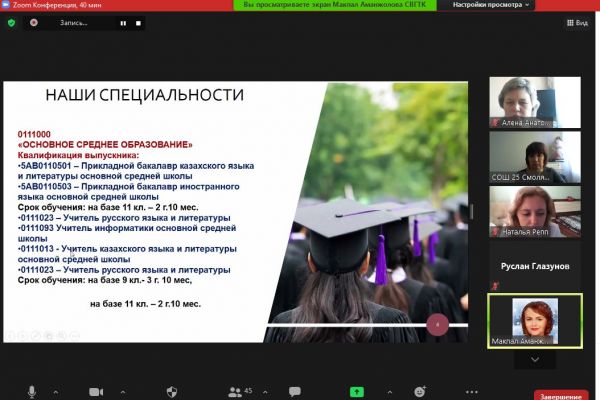Expand the audio settings arrow beside microphone
Viewport: 600px width, 400px height.
tap(54, 391)
